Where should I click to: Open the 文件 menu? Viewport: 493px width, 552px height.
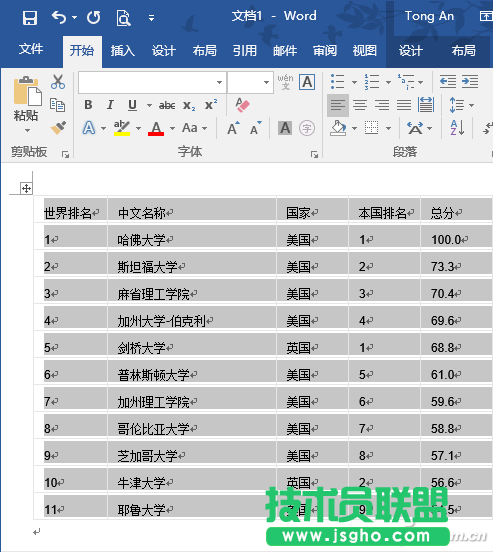click(x=31, y=49)
